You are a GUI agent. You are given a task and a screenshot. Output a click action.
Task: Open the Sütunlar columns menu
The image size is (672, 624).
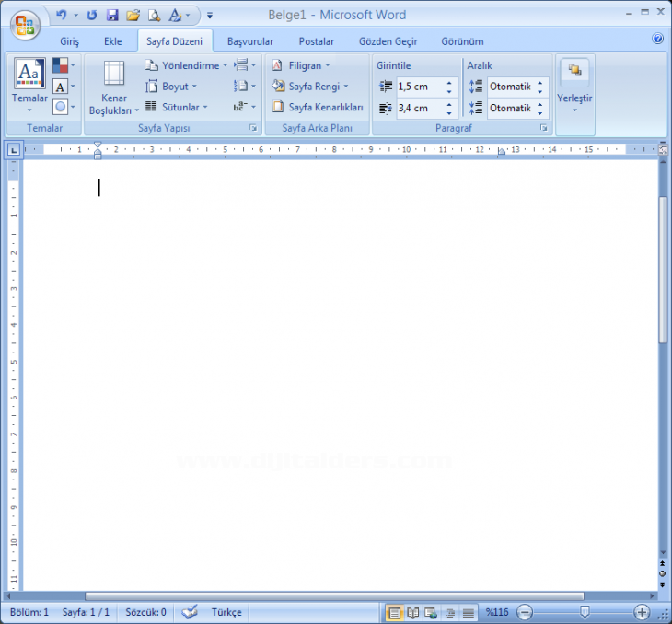176,107
